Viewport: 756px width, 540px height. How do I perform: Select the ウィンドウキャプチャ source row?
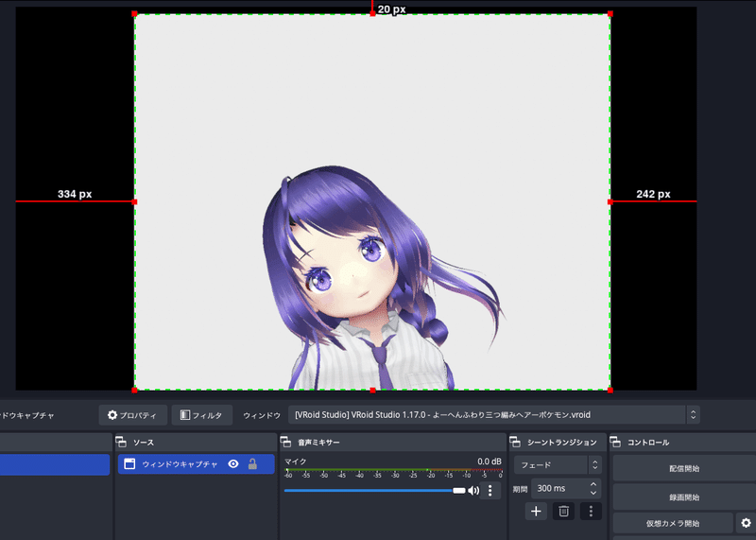(197, 464)
